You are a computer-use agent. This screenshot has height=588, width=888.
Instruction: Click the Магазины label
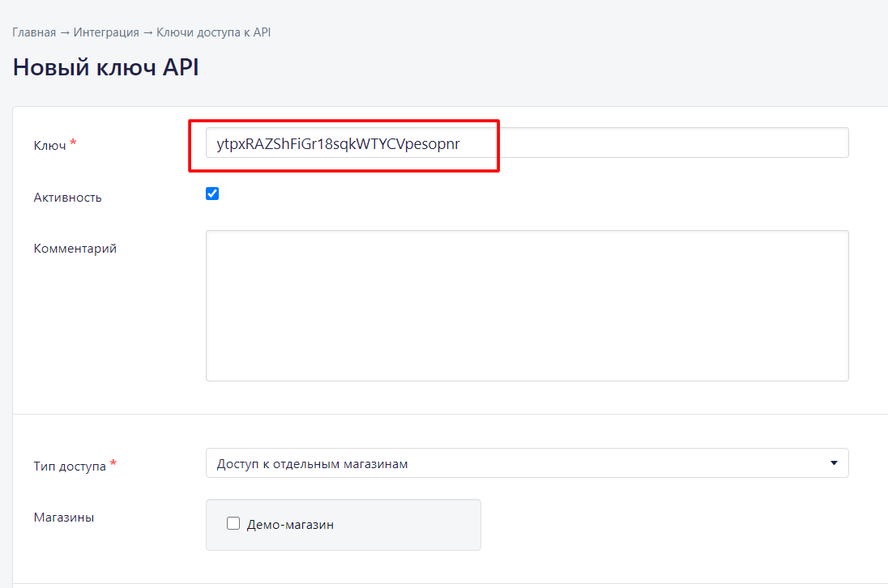[63, 517]
